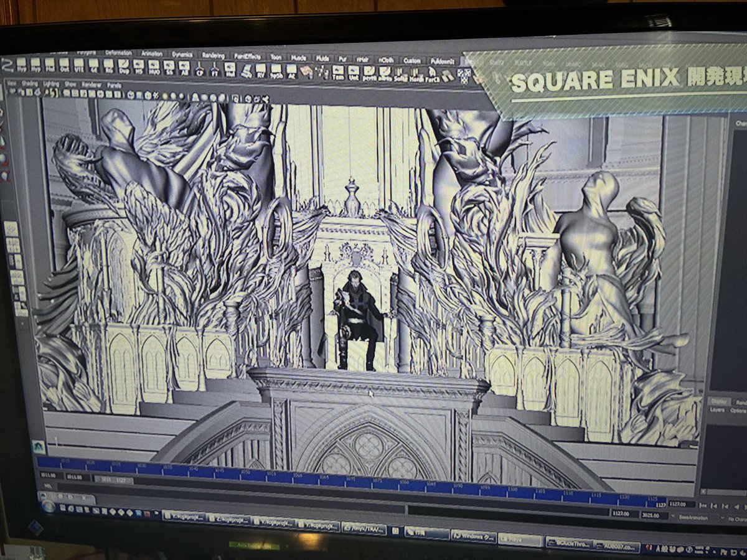Select the nHair shelf tab
Screen dimensions: 747x560
pos(362,59)
